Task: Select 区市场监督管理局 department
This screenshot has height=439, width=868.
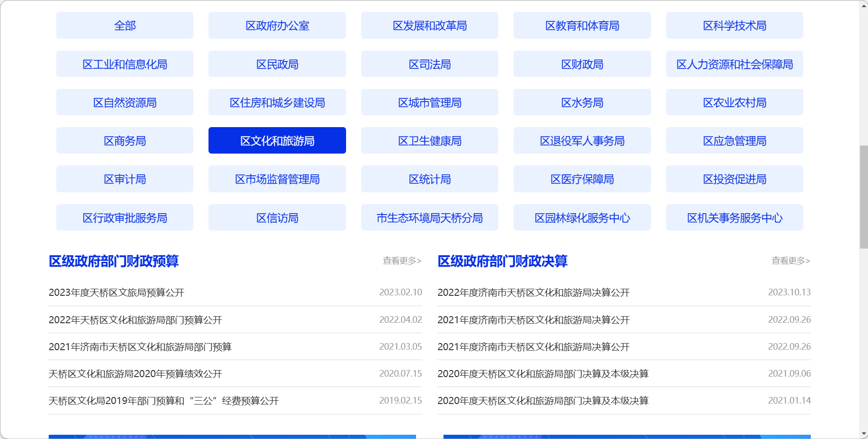Action: pos(277,179)
